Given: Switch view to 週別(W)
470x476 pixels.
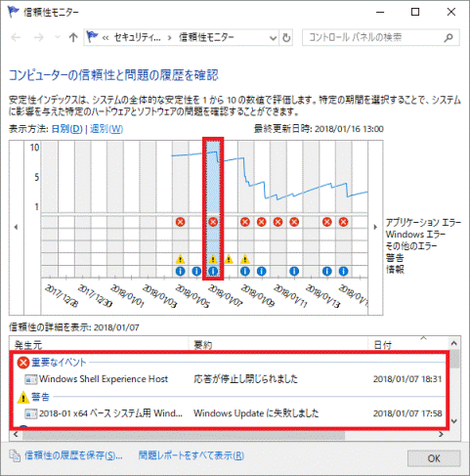Looking at the screenshot, I should (107, 129).
